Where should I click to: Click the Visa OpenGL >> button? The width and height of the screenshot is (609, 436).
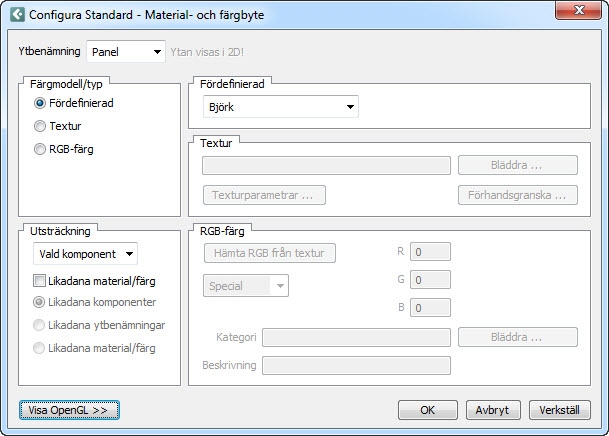click(x=69, y=410)
